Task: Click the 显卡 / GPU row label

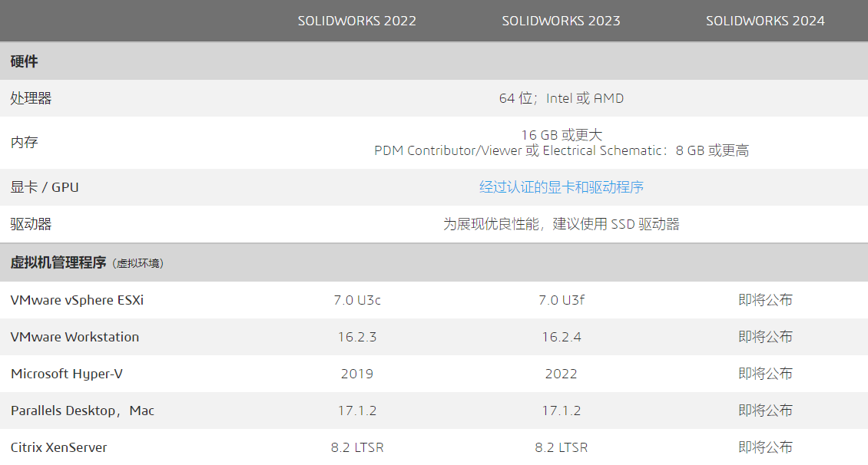Action: point(45,187)
